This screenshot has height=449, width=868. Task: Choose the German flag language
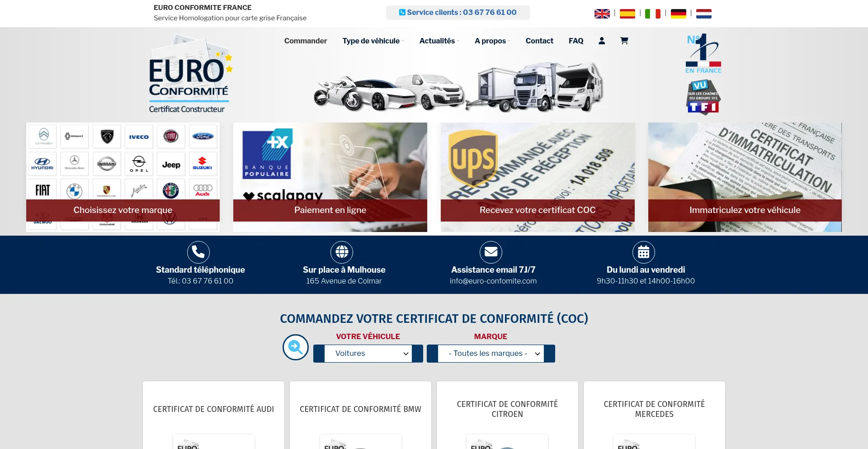pos(678,14)
